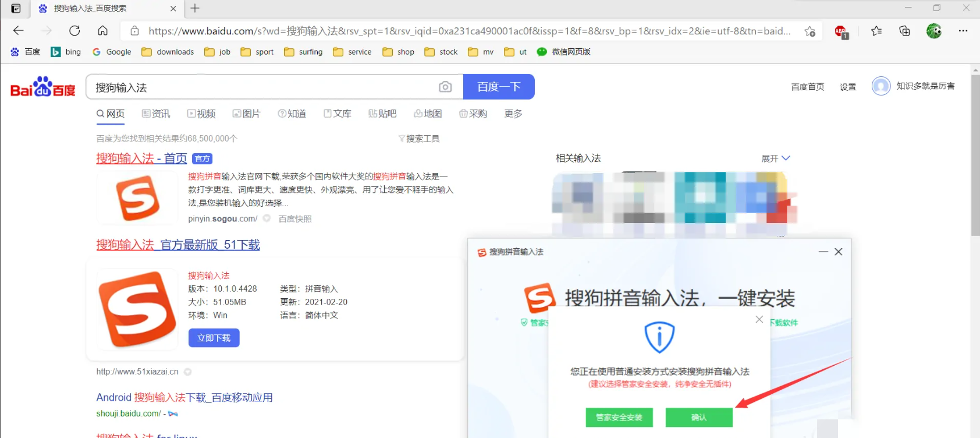Click the site lock icon in address bar
This screenshot has width=980, height=438.
point(134,31)
